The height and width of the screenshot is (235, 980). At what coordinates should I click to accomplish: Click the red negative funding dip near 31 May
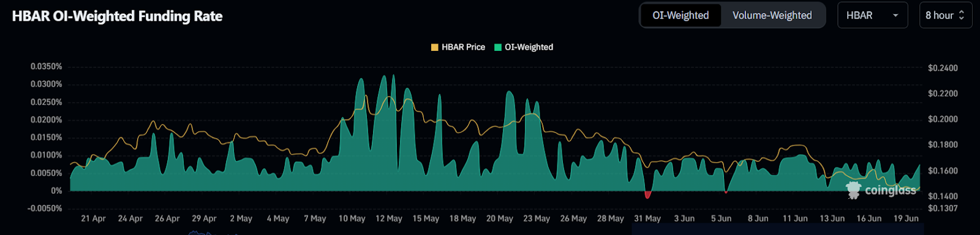click(647, 195)
